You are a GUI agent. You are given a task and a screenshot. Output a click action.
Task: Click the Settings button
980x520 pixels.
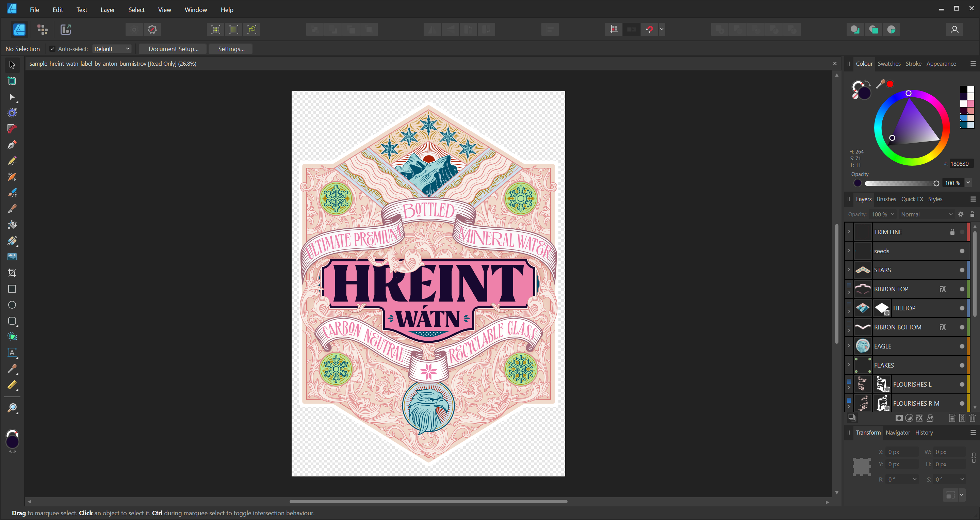[x=231, y=49]
